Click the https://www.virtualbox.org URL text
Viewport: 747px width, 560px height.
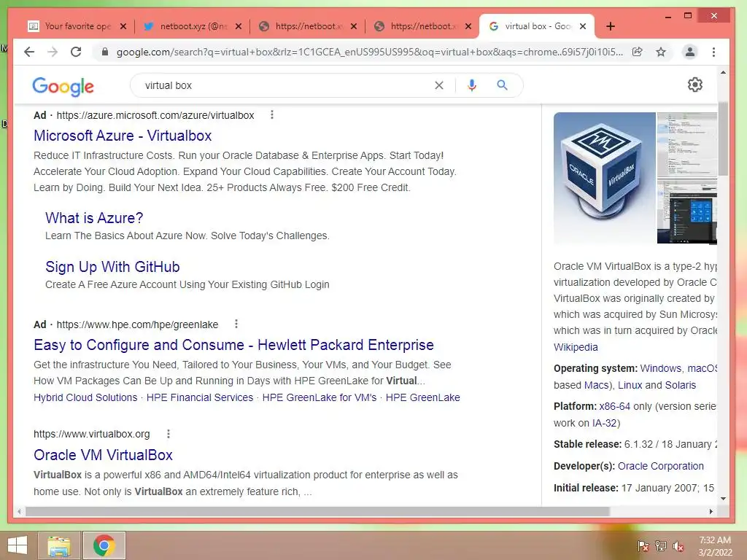(91, 434)
